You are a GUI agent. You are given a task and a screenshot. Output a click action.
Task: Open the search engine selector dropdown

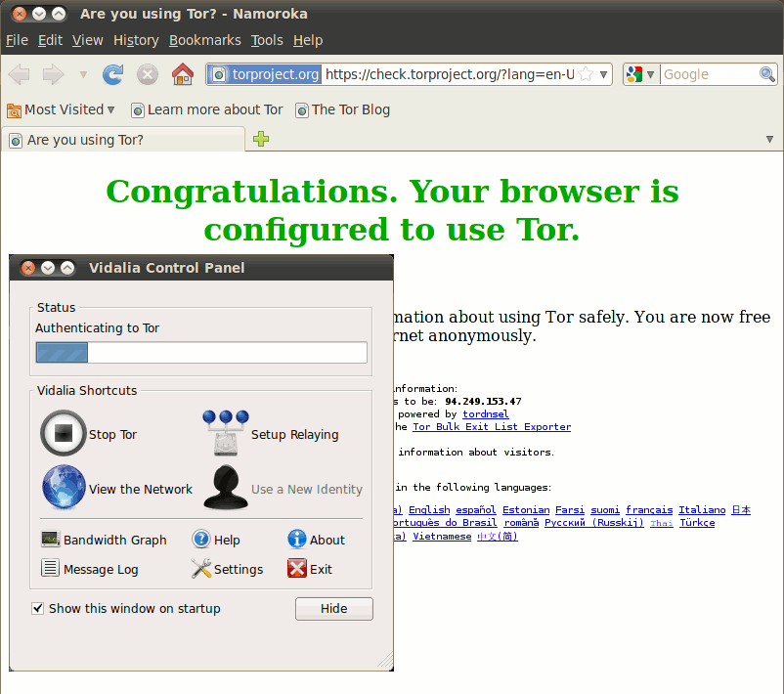coord(640,74)
